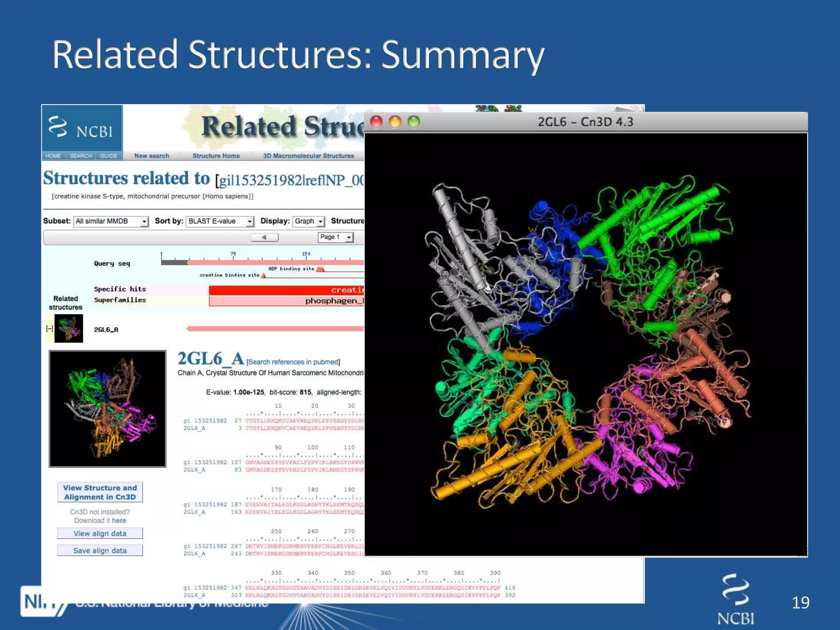Click the GUIDE tab in NCBI header
This screenshot has height=630, width=840.
pos(109,156)
